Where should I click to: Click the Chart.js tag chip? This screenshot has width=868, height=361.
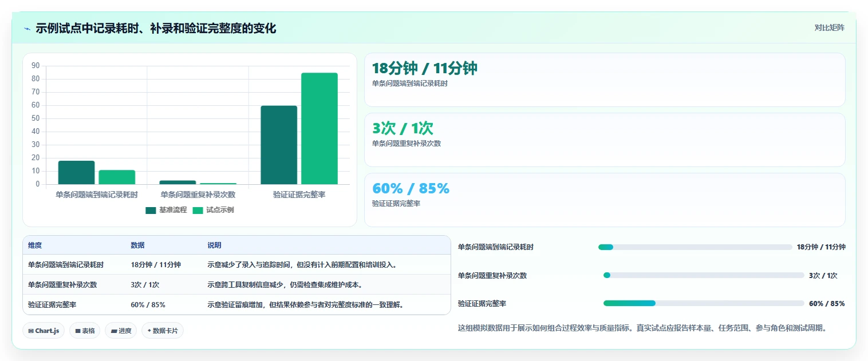(44, 331)
